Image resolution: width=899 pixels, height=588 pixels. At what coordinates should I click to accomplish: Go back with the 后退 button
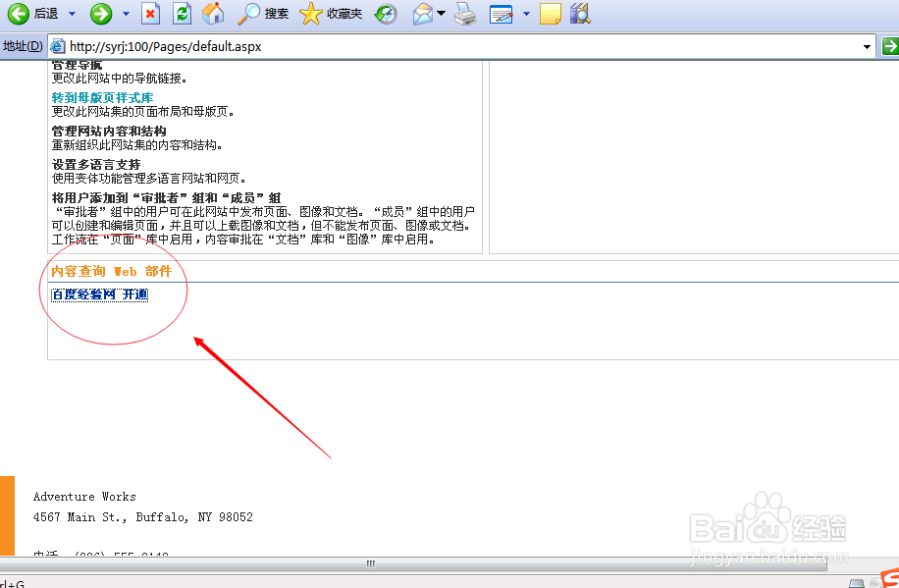coord(32,14)
